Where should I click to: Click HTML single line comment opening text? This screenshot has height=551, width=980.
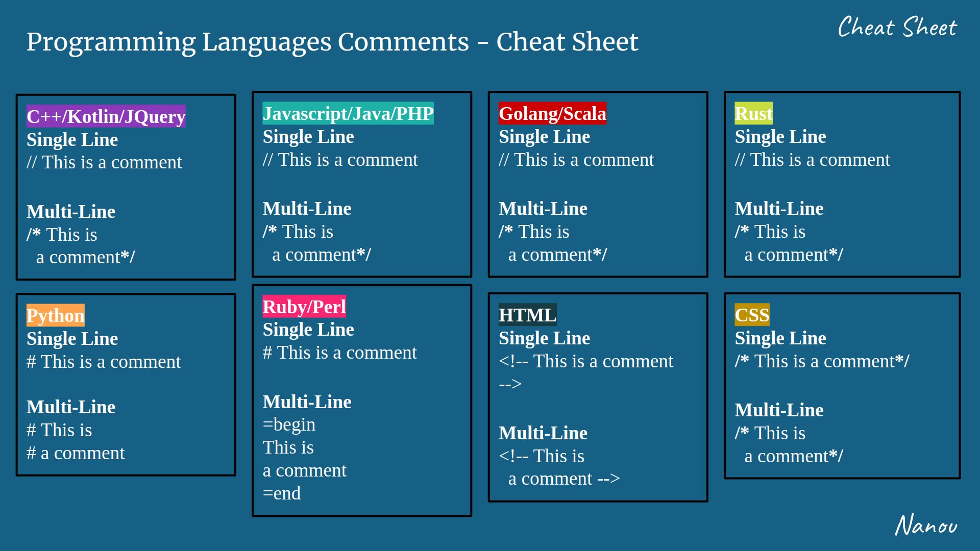(585, 361)
